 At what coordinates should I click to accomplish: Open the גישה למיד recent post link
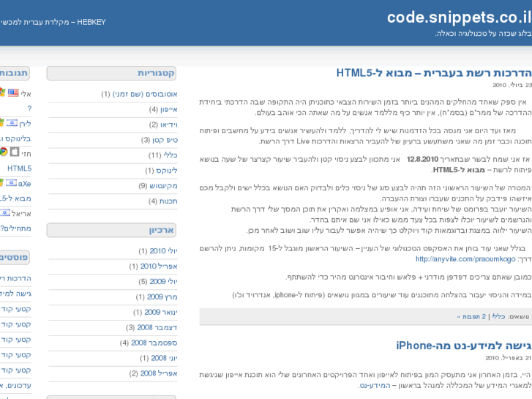pos(15,294)
